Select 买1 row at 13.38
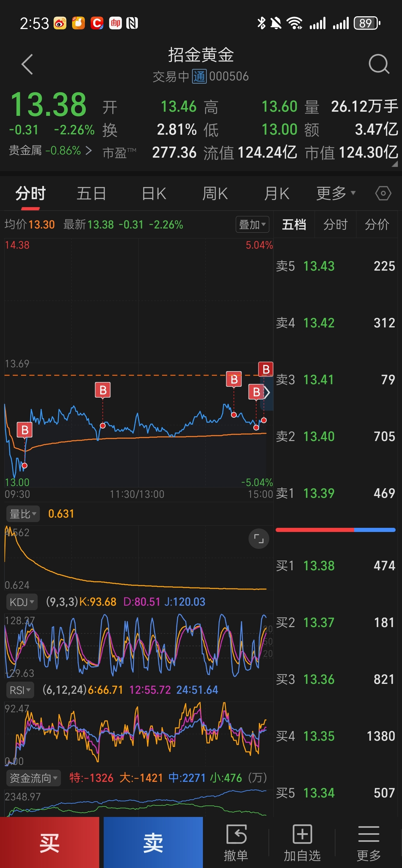The height and width of the screenshot is (868, 402). [335, 566]
